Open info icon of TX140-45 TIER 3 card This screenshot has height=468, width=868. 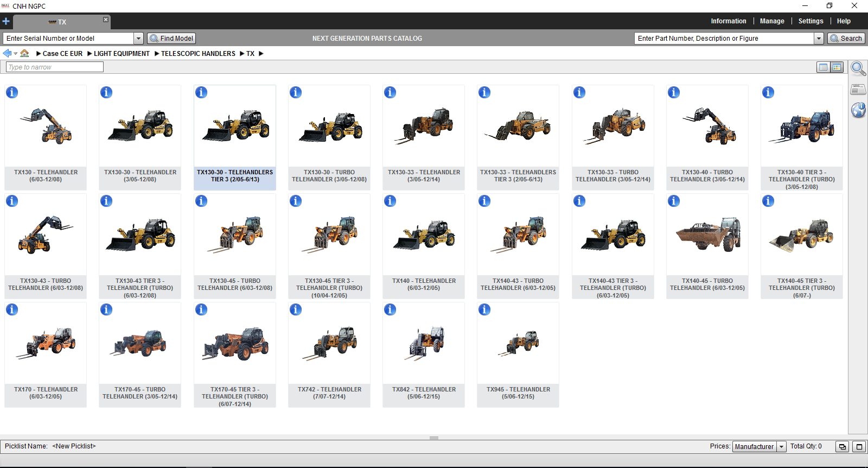click(x=768, y=201)
